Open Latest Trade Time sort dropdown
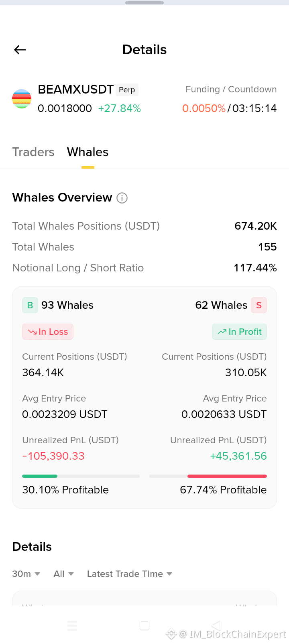 (130, 574)
